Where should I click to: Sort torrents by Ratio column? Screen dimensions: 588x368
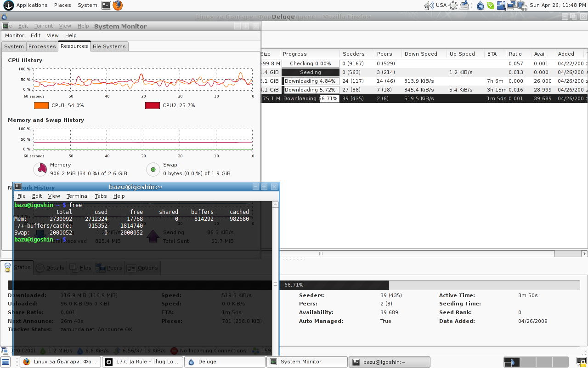[518, 54]
